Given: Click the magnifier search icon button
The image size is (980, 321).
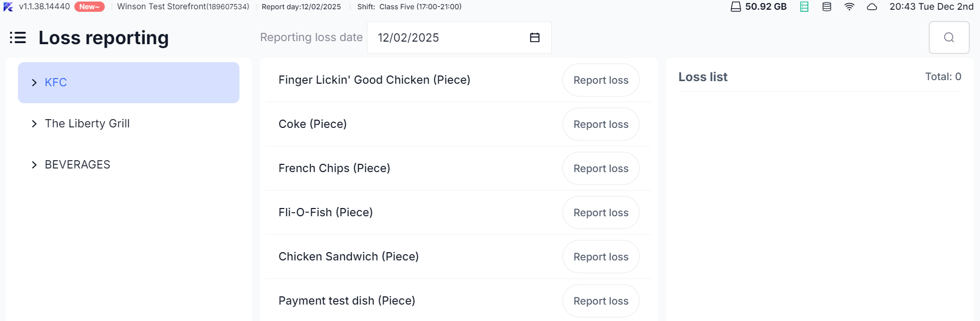Looking at the screenshot, I should (949, 37).
